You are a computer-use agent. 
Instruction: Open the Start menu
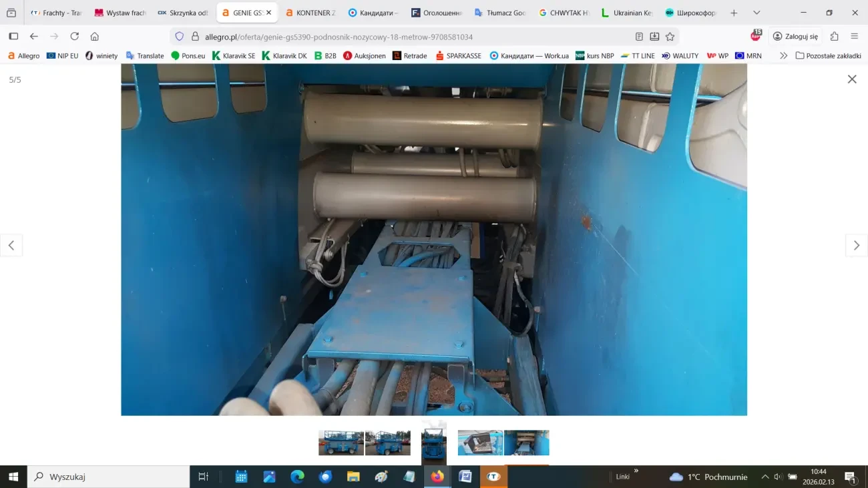[13, 476]
